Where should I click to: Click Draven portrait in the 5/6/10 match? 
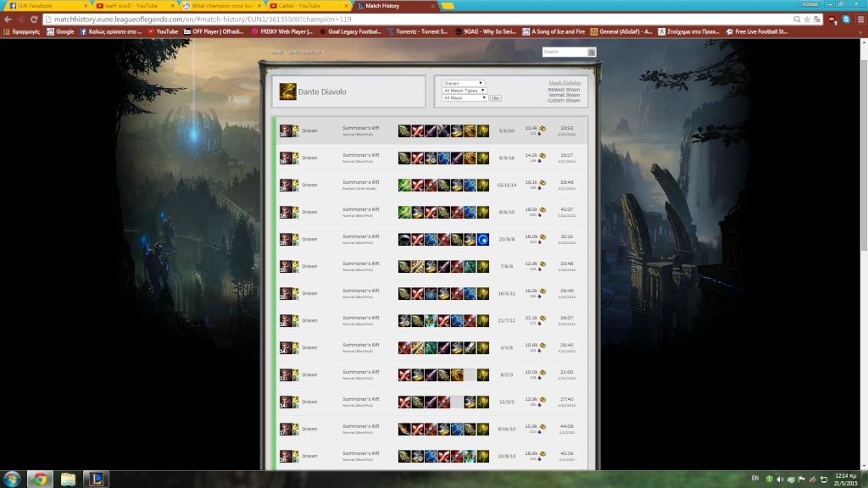coord(285,130)
